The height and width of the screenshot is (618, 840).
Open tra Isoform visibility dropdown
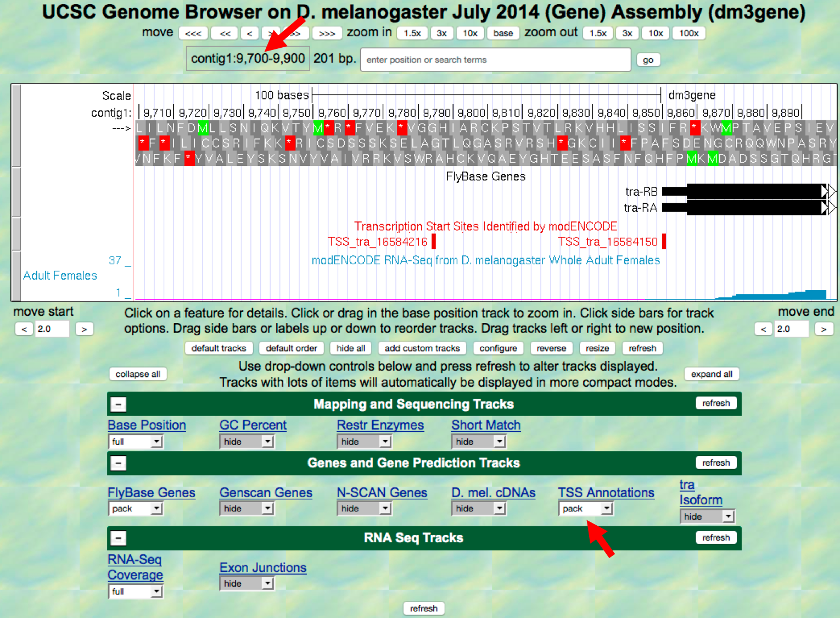tap(707, 516)
